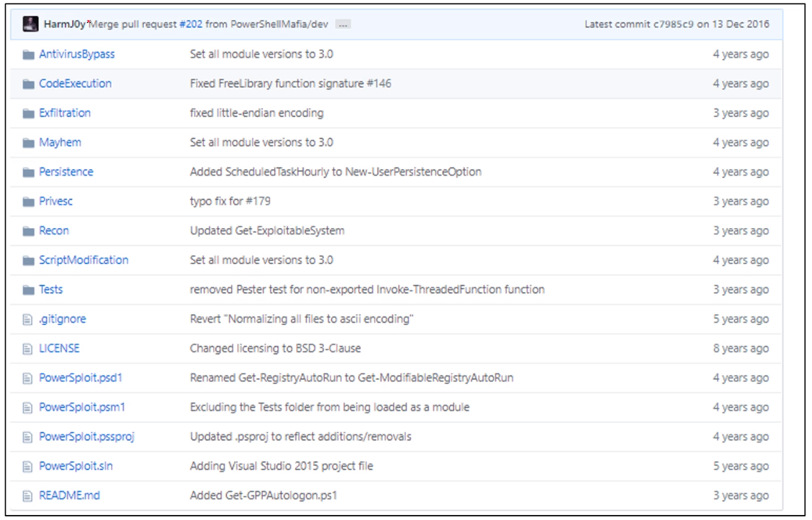
Task: Open the Persistence folder
Action: [66, 173]
